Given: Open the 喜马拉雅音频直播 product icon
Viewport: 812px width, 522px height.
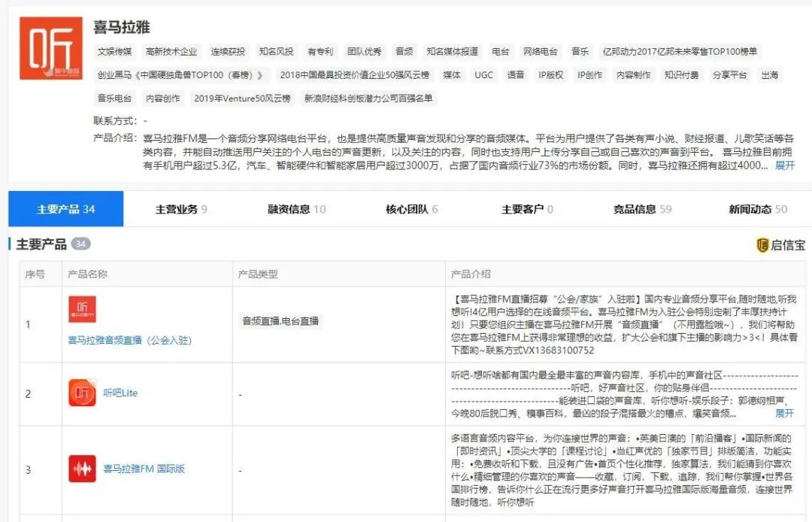Looking at the screenshot, I should coord(82,309).
